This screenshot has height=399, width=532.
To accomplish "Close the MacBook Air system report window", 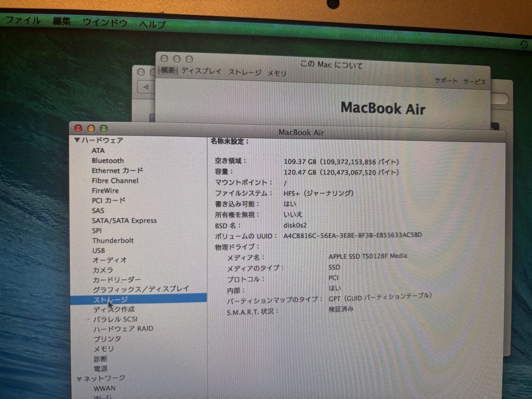I will [x=78, y=128].
